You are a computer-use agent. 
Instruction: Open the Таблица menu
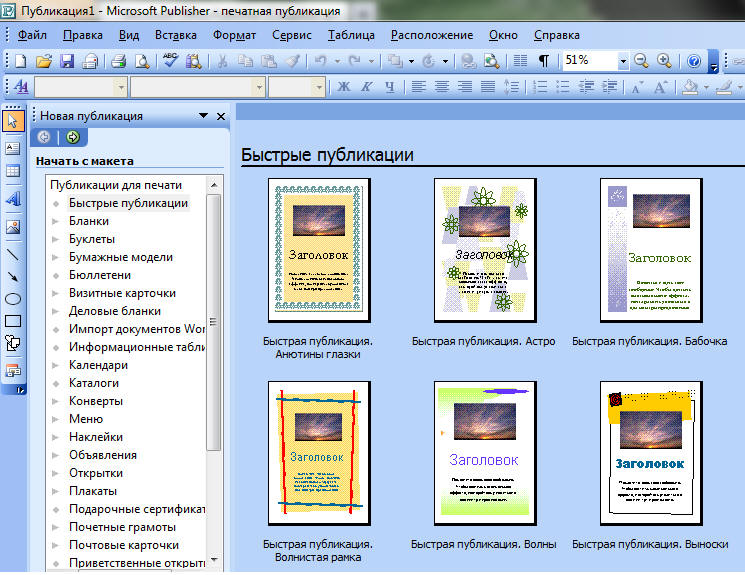pos(351,35)
